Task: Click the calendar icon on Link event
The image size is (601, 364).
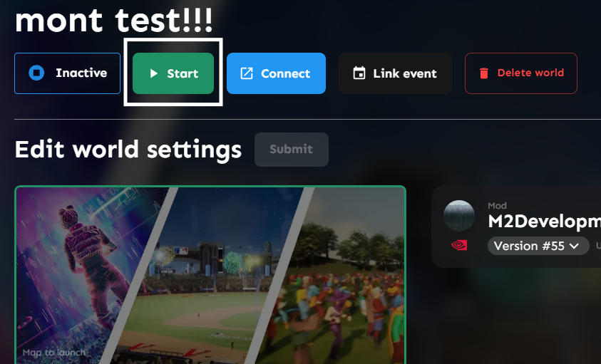Action: [359, 73]
